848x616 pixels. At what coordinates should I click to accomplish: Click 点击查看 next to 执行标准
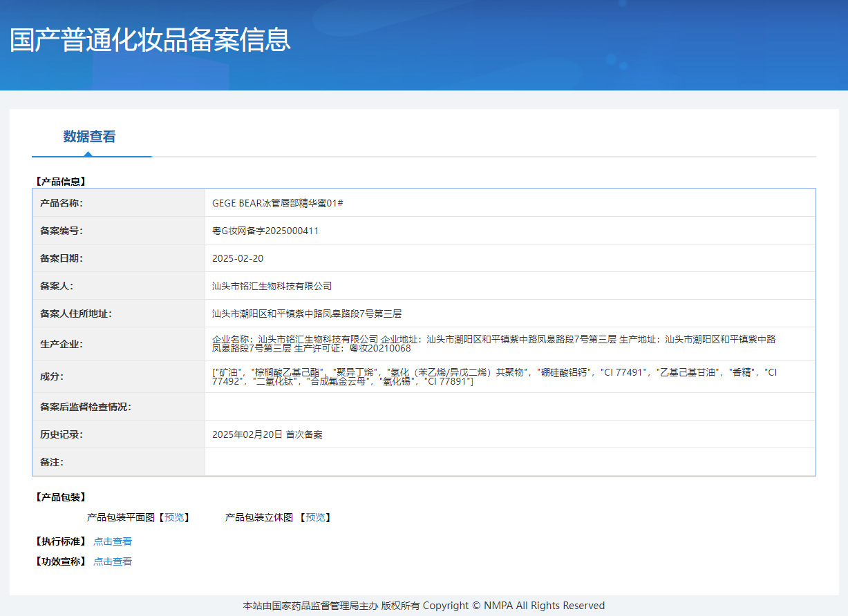113,541
